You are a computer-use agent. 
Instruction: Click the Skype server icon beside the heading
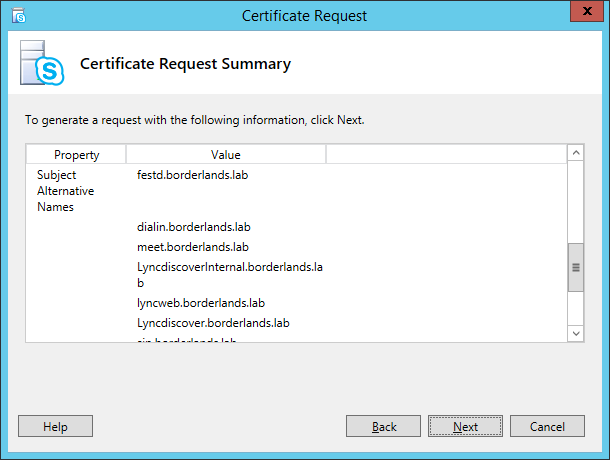coord(42,63)
